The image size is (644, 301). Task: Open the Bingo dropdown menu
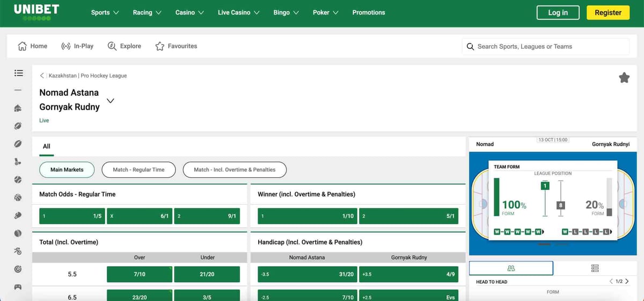[286, 12]
